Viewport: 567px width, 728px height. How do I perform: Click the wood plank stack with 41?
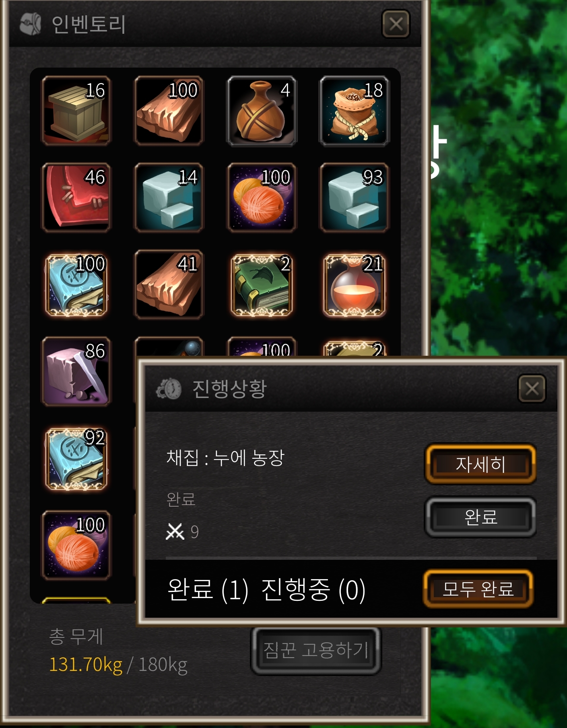169,285
